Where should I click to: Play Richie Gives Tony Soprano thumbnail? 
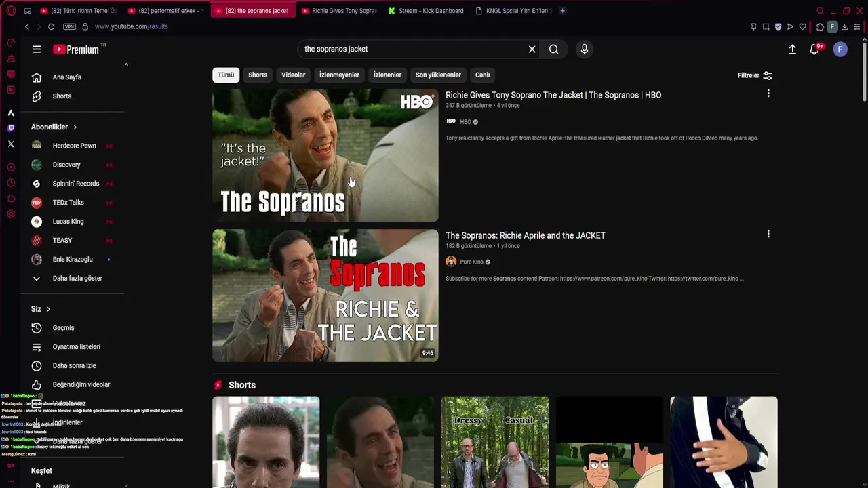click(325, 155)
